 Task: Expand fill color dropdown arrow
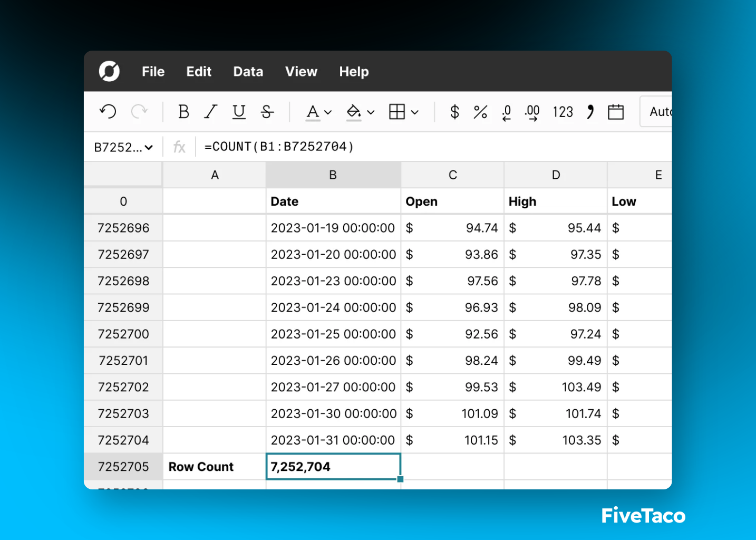tap(371, 112)
